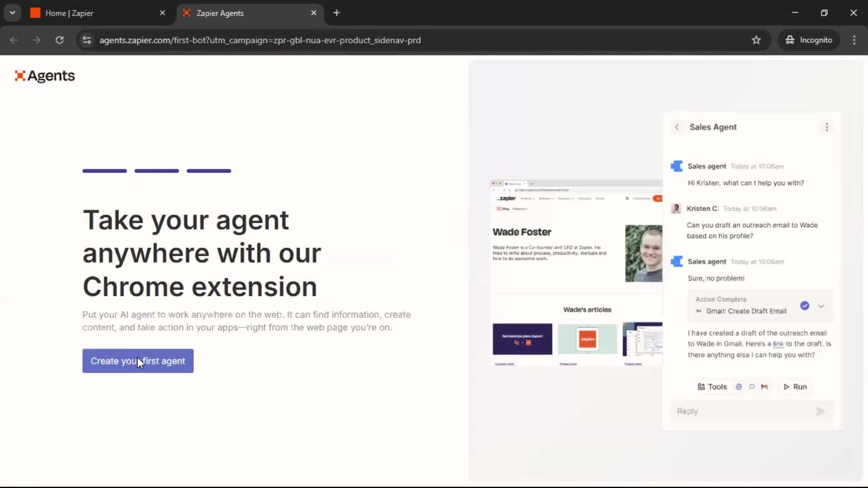Click the Gmail tool icon next to Tools

coord(764,387)
